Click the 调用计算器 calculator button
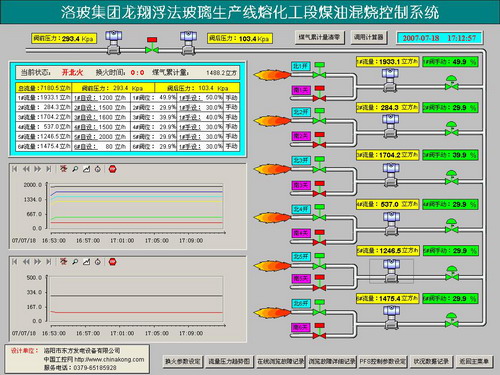Screen dimensions: 500x375 tap(369, 37)
